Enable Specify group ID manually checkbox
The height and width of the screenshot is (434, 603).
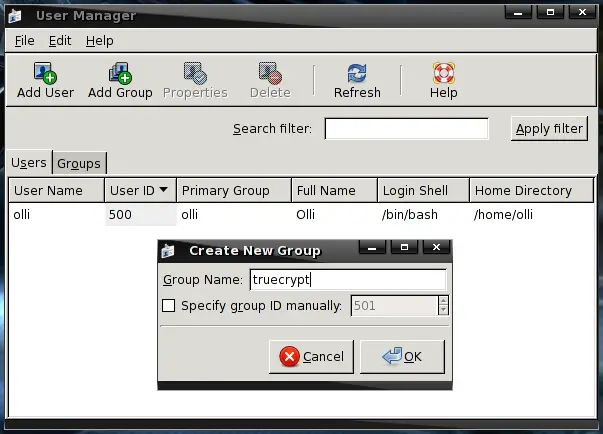click(x=169, y=306)
